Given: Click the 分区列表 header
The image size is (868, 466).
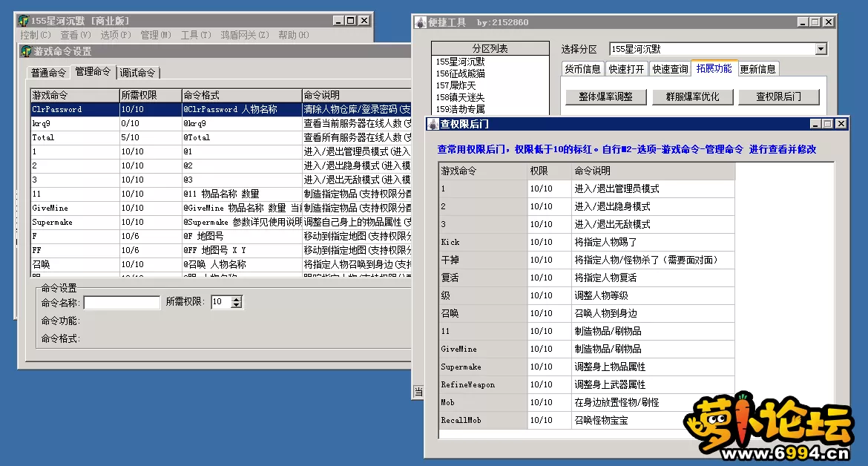Looking at the screenshot, I should (490, 48).
